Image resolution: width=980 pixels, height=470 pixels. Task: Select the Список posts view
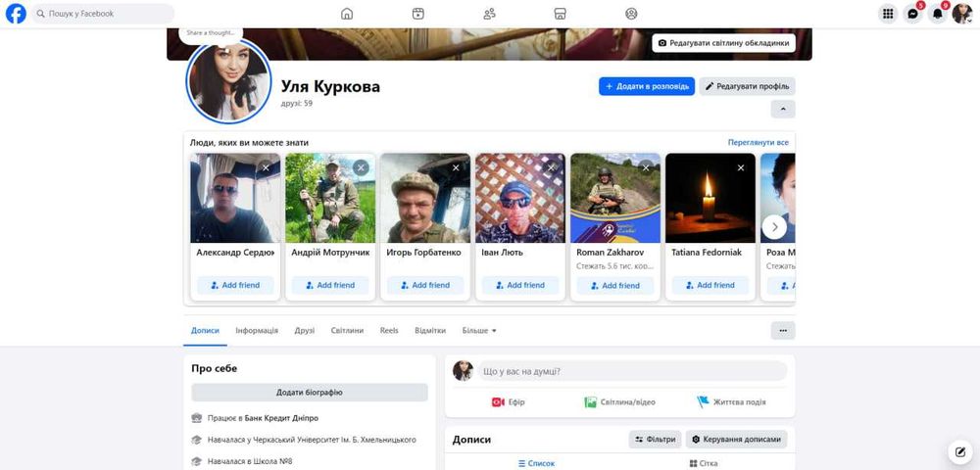pyautogui.click(x=536, y=463)
